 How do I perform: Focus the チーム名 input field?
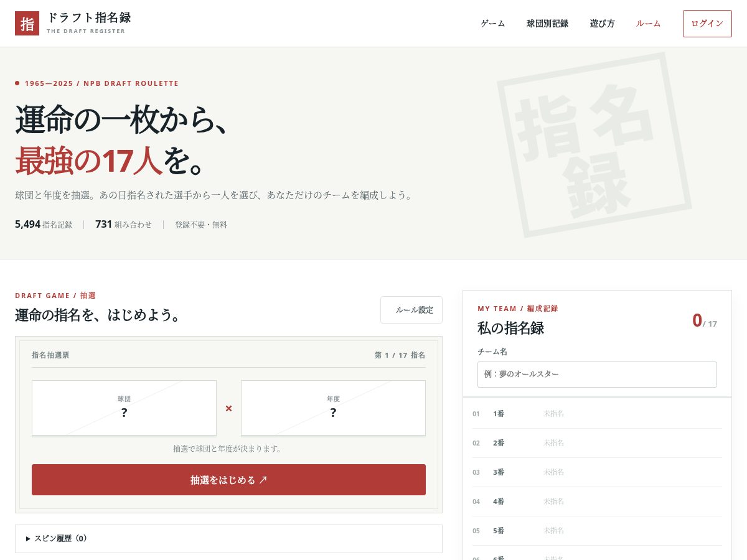coord(597,375)
